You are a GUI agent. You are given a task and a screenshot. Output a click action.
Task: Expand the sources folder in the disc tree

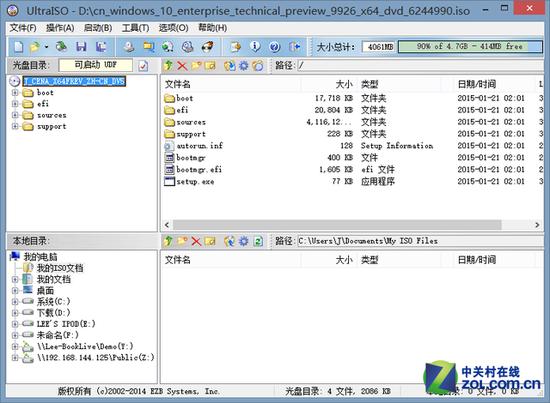click(15, 115)
